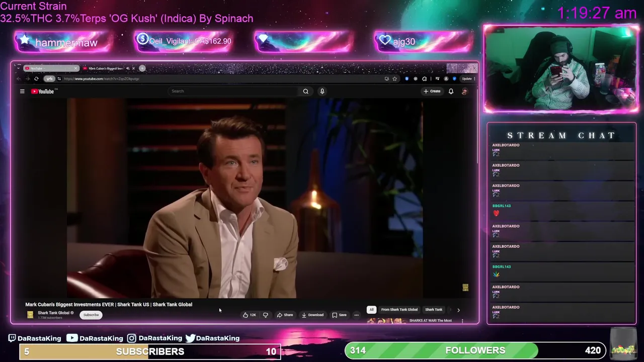Open options for SHARKS AT WAR video
The width and height of the screenshot is (644, 362).
[x=462, y=321]
